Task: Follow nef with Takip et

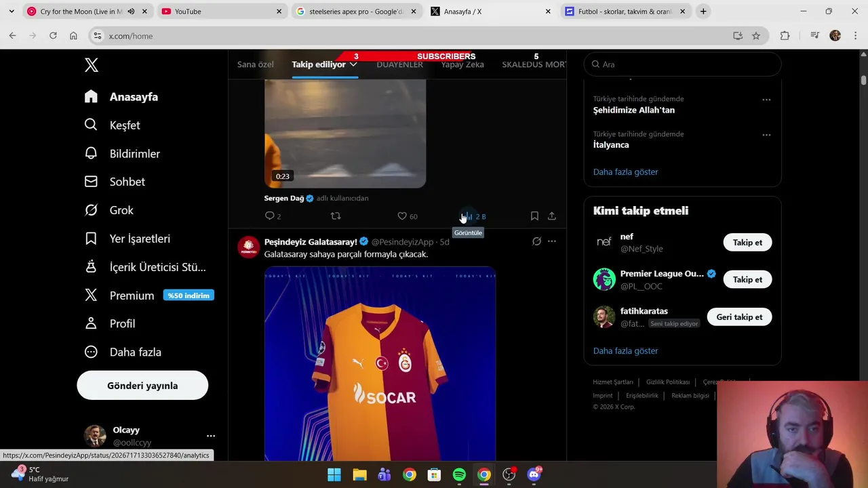Action: pos(747,242)
